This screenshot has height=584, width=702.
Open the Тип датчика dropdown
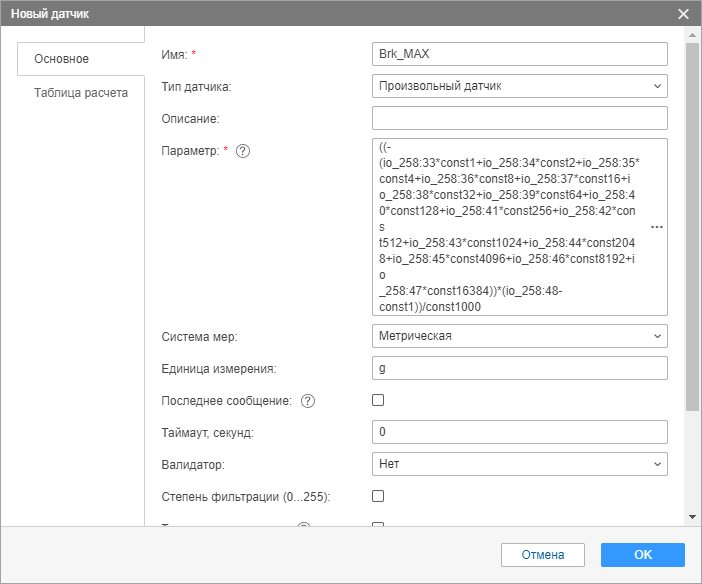click(519, 86)
